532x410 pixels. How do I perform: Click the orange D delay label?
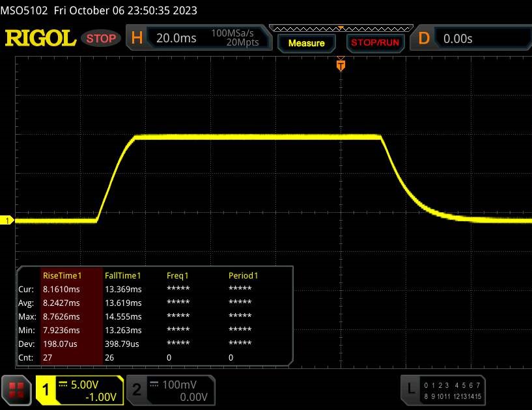[424, 38]
